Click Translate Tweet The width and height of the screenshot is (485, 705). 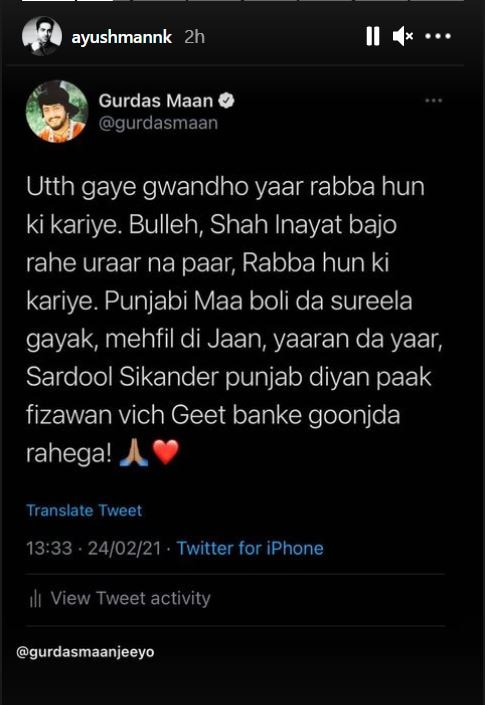[x=84, y=510]
